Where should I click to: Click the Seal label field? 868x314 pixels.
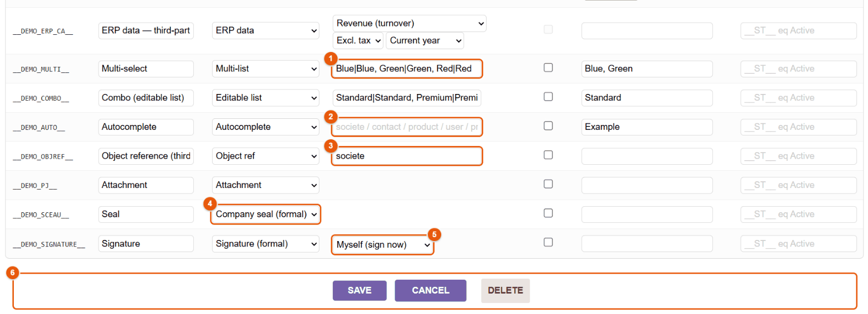(146, 214)
